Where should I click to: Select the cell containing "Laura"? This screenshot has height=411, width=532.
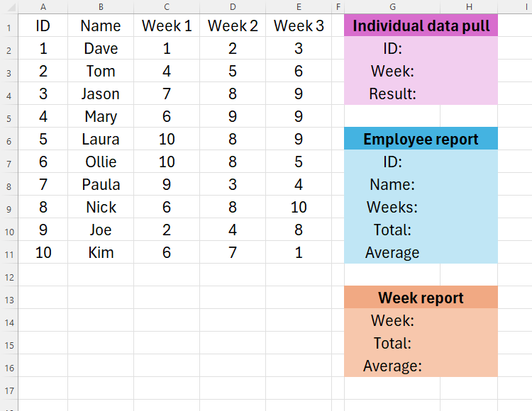[x=101, y=140]
